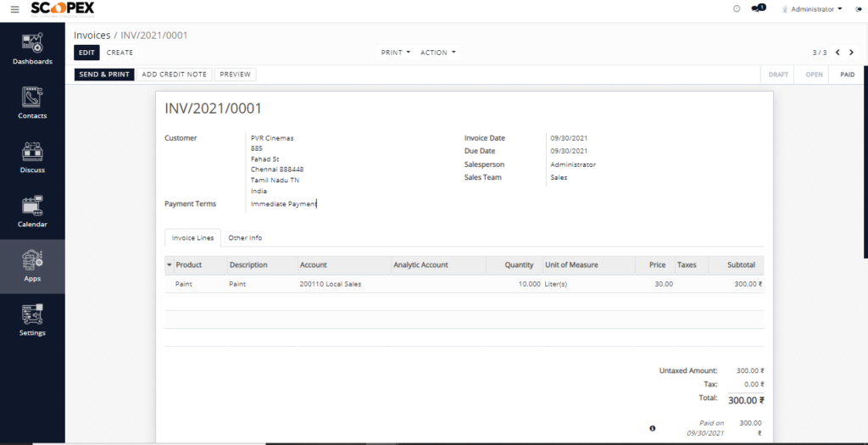Click Send & Print button
The width and height of the screenshot is (868, 445).
pyautogui.click(x=104, y=75)
